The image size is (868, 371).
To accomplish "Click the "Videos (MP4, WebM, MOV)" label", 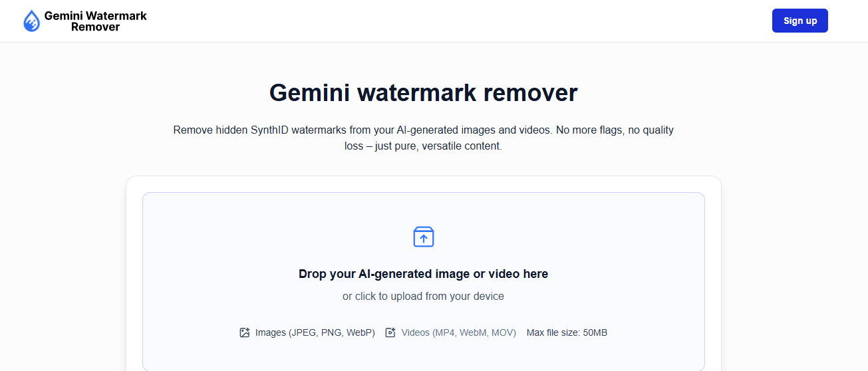I will (458, 332).
